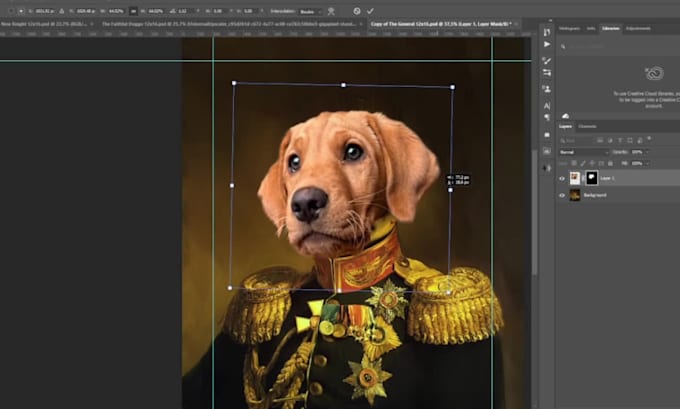Toggle prevent artboard auto-nesting lock
The width and height of the screenshot is (680, 409).
(x=601, y=163)
